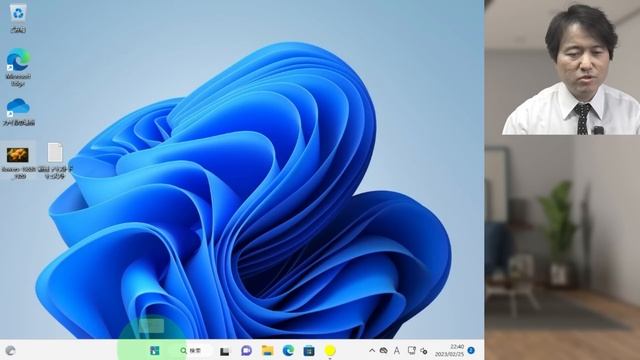Screen dimensions: 640x360
Task: Click the OneDrive cloud tray icon
Action: [384, 351]
